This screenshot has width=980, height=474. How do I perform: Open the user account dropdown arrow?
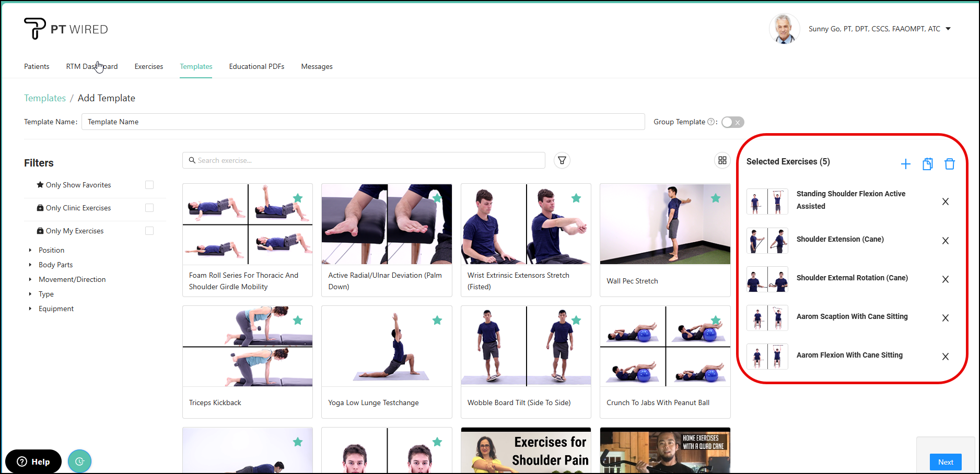tap(948, 29)
